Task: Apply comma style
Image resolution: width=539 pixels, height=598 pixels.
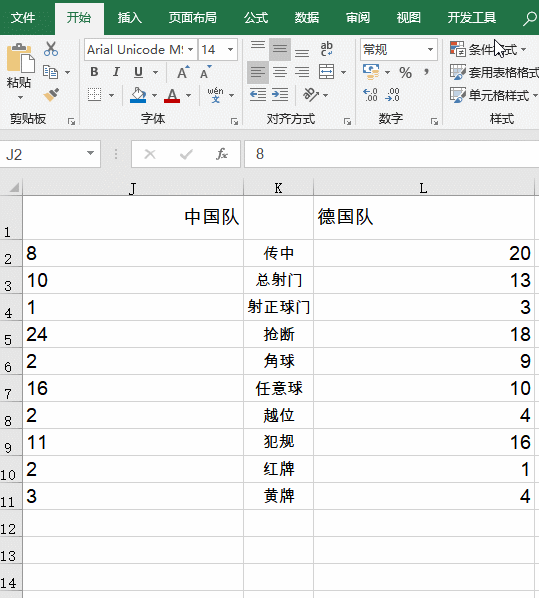Action: click(427, 72)
